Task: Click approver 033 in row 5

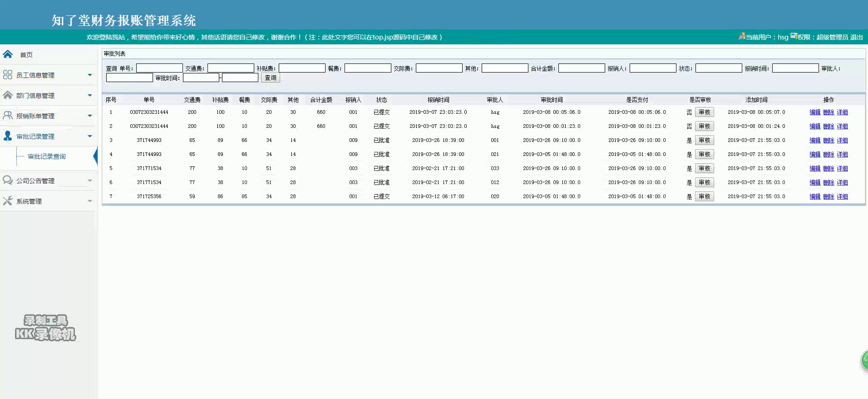Action: click(x=495, y=168)
